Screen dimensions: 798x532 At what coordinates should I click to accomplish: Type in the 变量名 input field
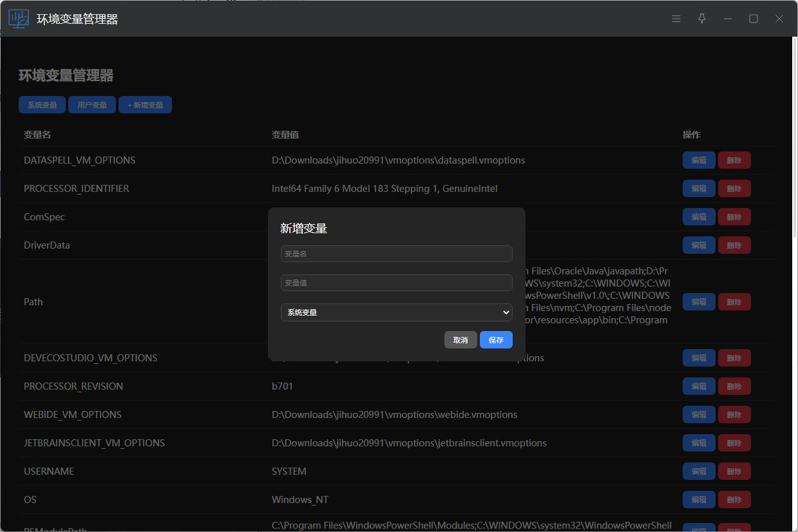tap(396, 254)
